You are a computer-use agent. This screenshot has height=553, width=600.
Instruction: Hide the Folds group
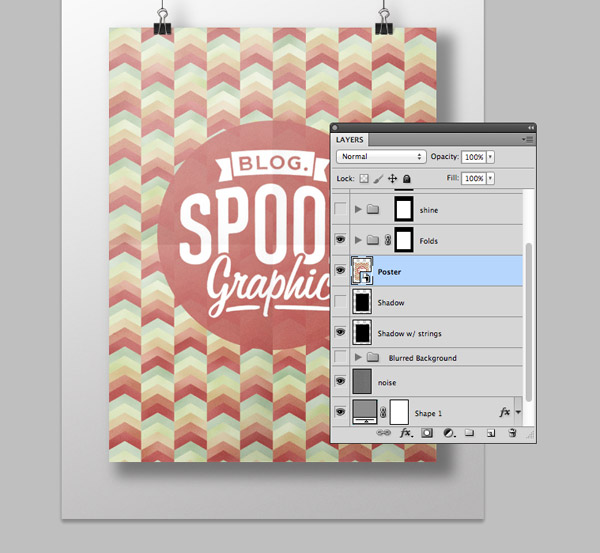pos(340,240)
